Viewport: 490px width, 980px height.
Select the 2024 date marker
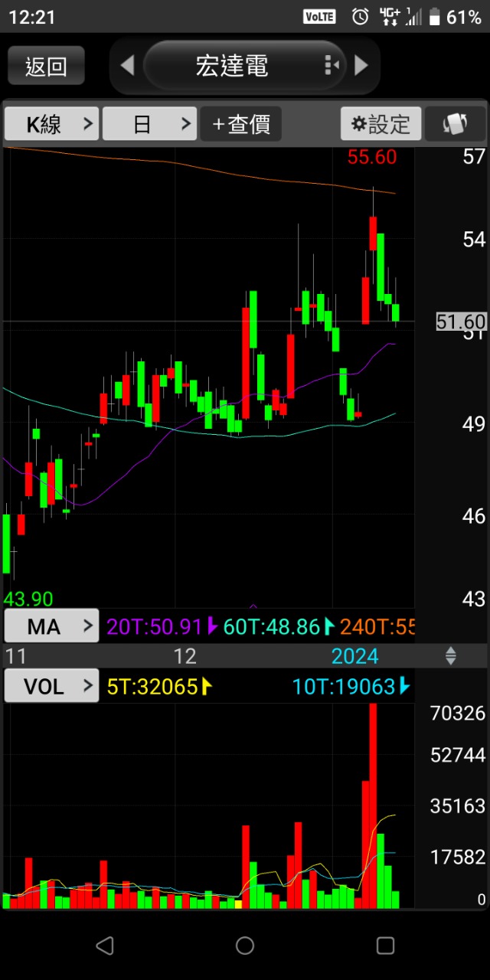(x=355, y=656)
